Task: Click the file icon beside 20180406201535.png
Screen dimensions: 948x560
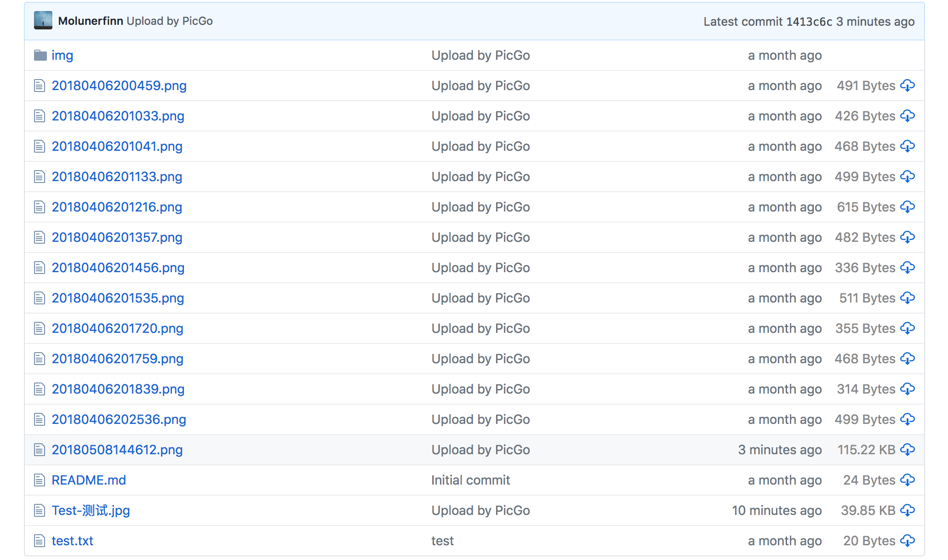Action: [40, 298]
